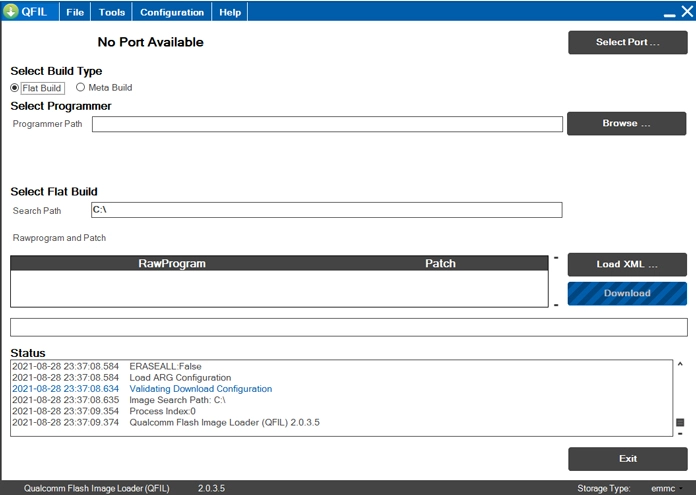Image resolution: width=696 pixels, height=495 pixels.
Task: Open the Tools menu
Action: pos(112,12)
